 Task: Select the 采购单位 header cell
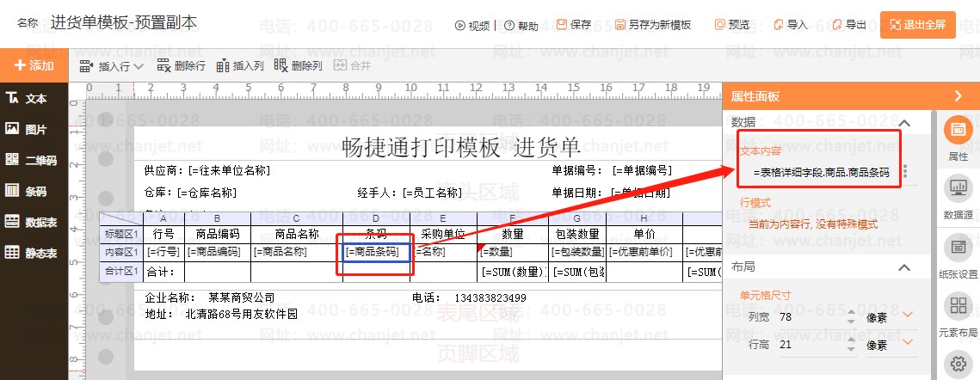tap(443, 235)
